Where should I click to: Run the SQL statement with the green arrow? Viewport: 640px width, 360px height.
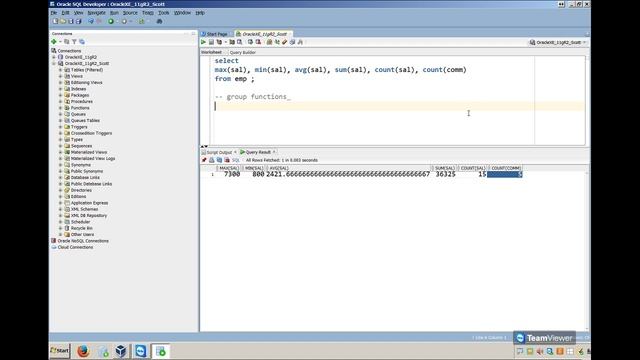point(203,42)
